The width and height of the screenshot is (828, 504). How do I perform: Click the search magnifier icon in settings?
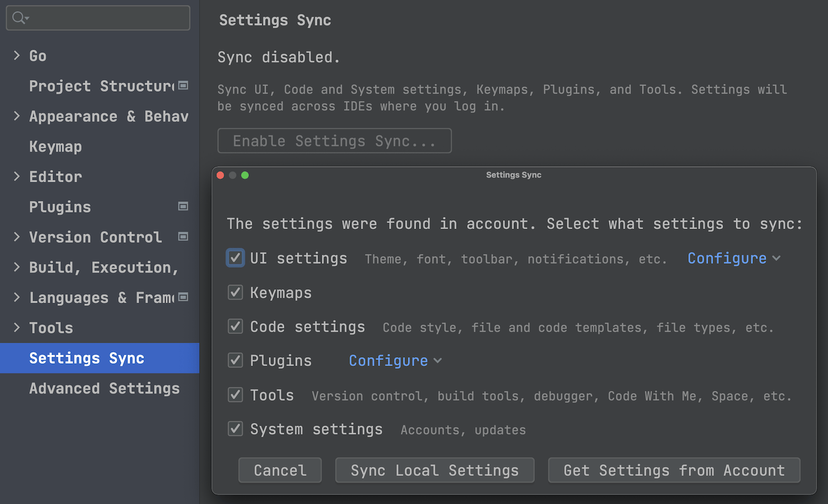click(19, 18)
